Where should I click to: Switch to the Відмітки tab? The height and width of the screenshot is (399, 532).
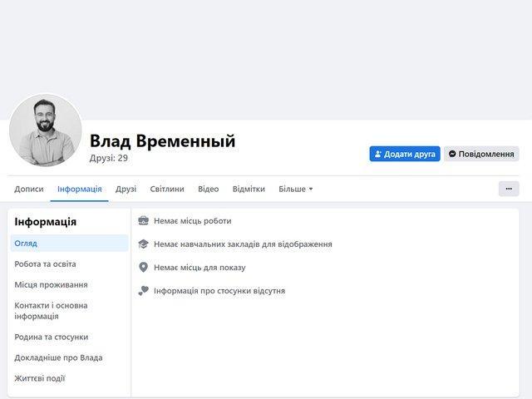249,190
